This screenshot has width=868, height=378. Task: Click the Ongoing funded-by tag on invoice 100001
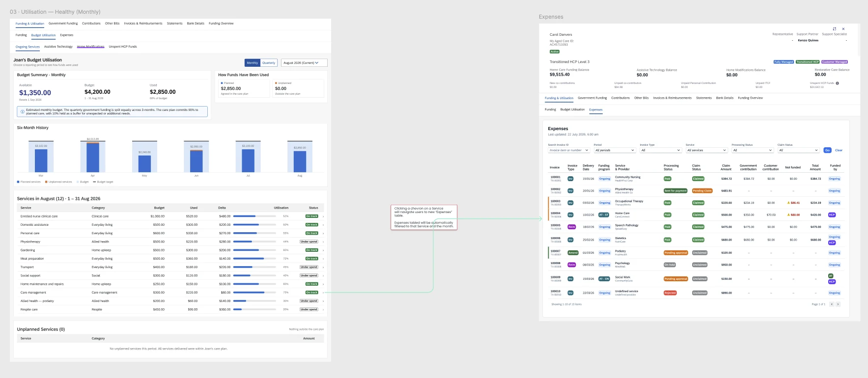pyautogui.click(x=835, y=179)
